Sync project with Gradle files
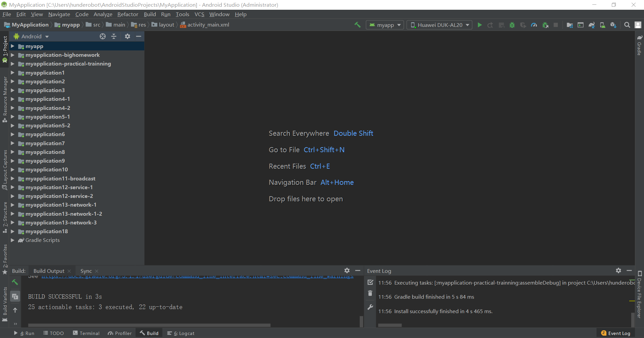The width and height of the screenshot is (644, 338). tap(592, 25)
